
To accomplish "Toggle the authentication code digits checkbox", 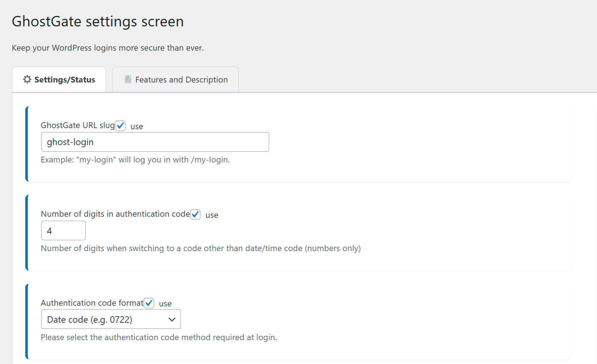I will [x=195, y=214].
